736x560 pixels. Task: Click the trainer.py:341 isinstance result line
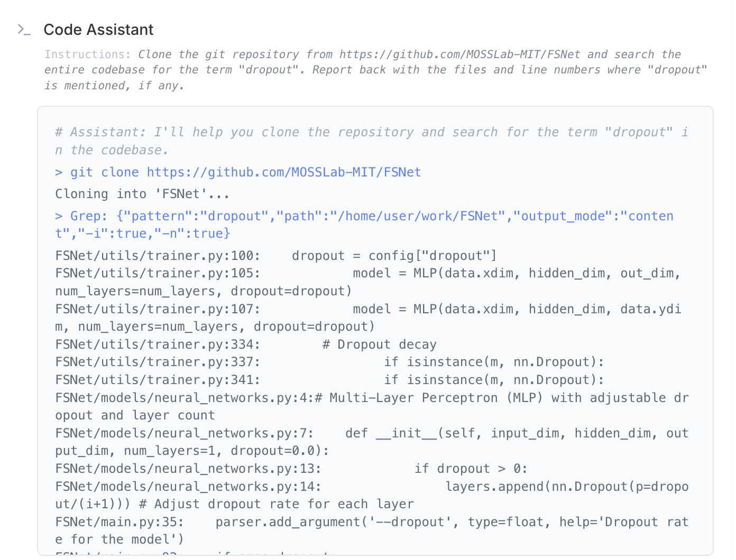click(329, 380)
